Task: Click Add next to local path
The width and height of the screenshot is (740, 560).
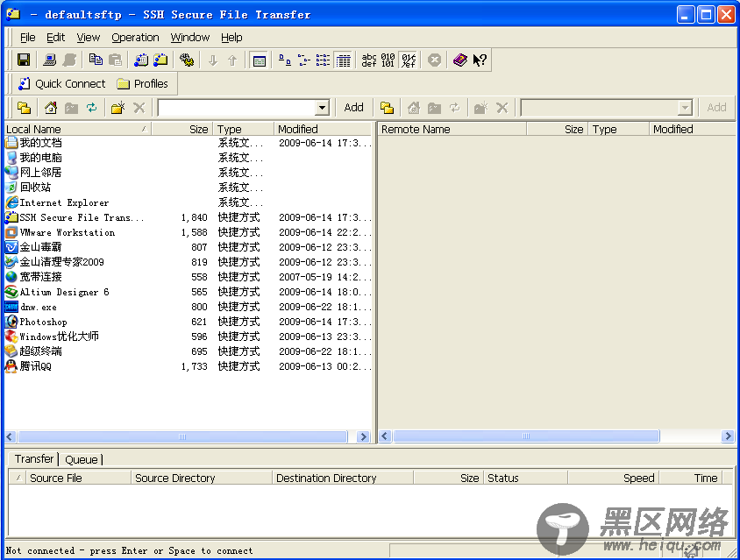Action: 353,108
